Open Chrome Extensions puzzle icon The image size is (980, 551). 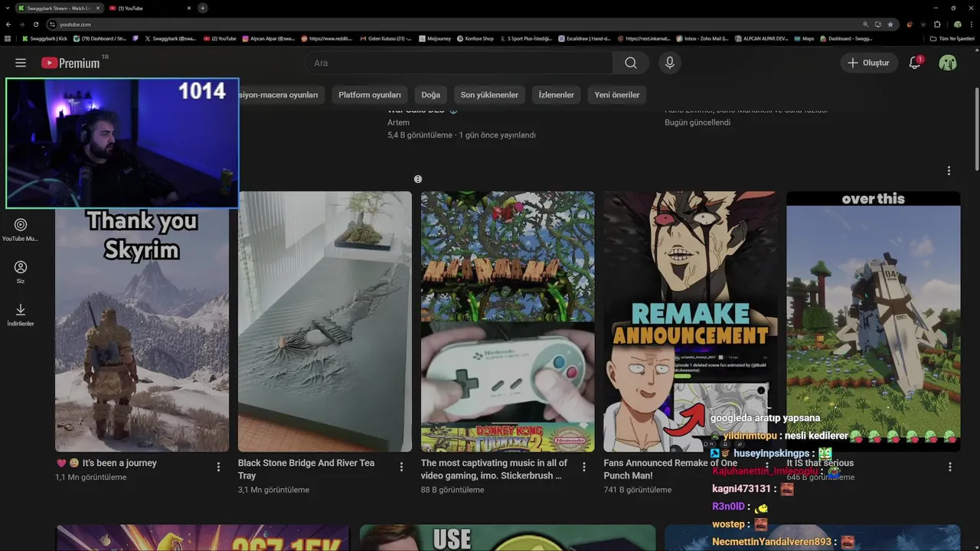click(937, 24)
